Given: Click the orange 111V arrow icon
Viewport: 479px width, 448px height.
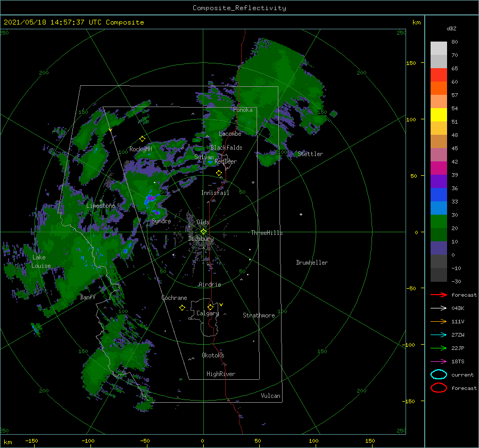Looking at the screenshot, I should click(x=439, y=321).
